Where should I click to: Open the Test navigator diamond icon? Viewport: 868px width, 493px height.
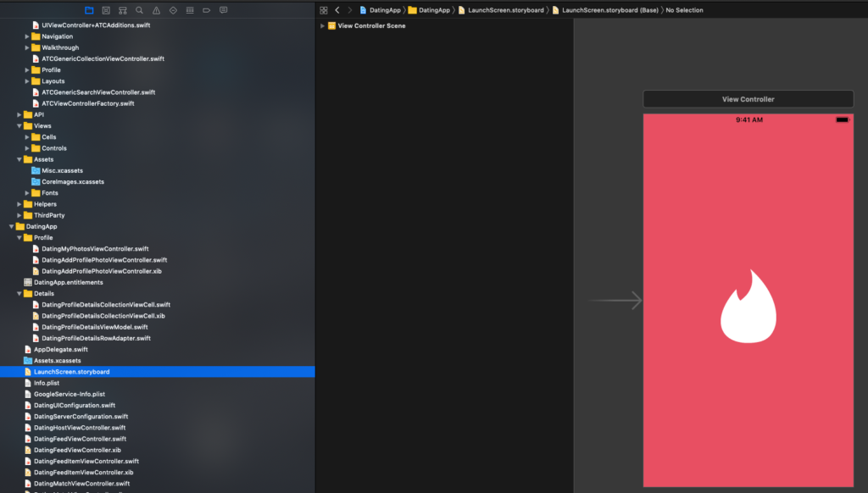click(x=173, y=10)
